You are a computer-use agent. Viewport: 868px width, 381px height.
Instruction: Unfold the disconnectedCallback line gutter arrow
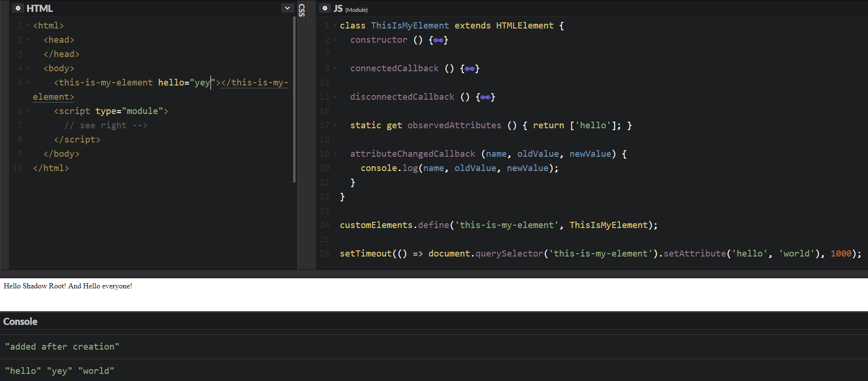pos(335,97)
